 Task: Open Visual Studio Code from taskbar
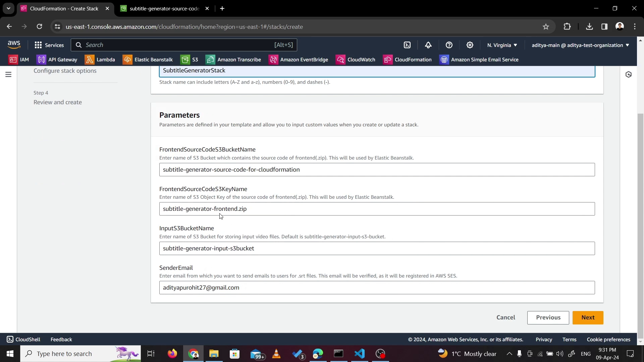coord(360,354)
